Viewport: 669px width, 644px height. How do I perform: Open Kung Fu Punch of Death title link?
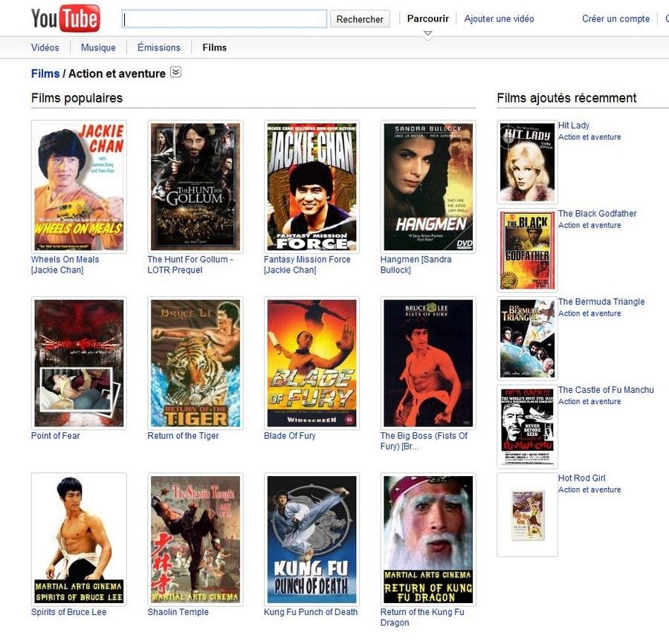pyautogui.click(x=311, y=612)
